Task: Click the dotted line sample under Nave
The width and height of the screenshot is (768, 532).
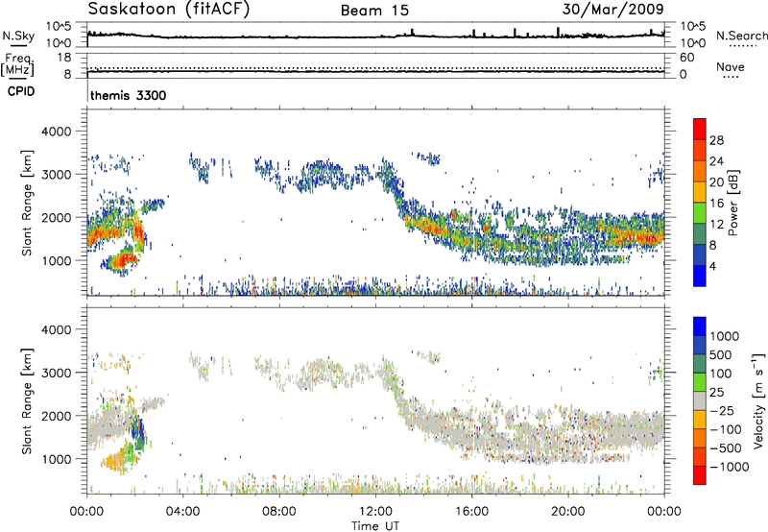Action: pos(731,77)
